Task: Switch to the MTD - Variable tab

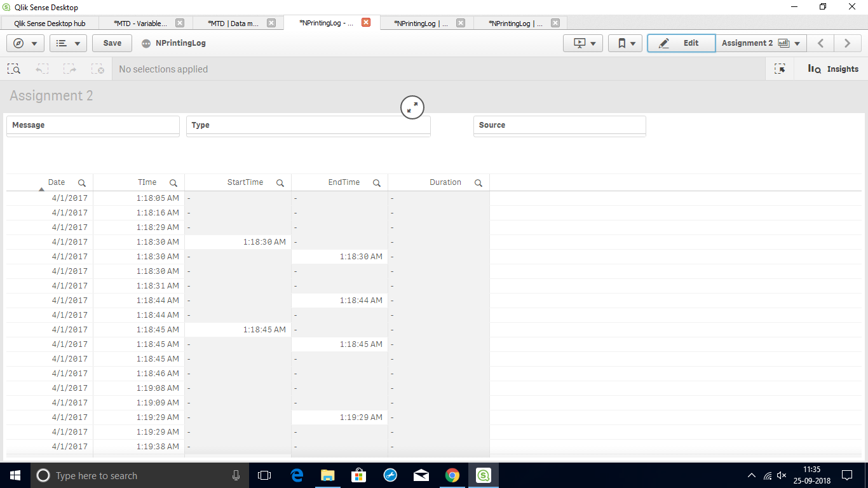Action: 140,23
